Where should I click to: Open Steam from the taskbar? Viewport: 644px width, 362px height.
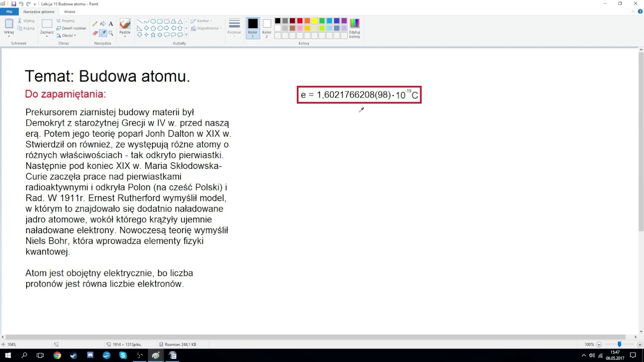(x=74, y=355)
